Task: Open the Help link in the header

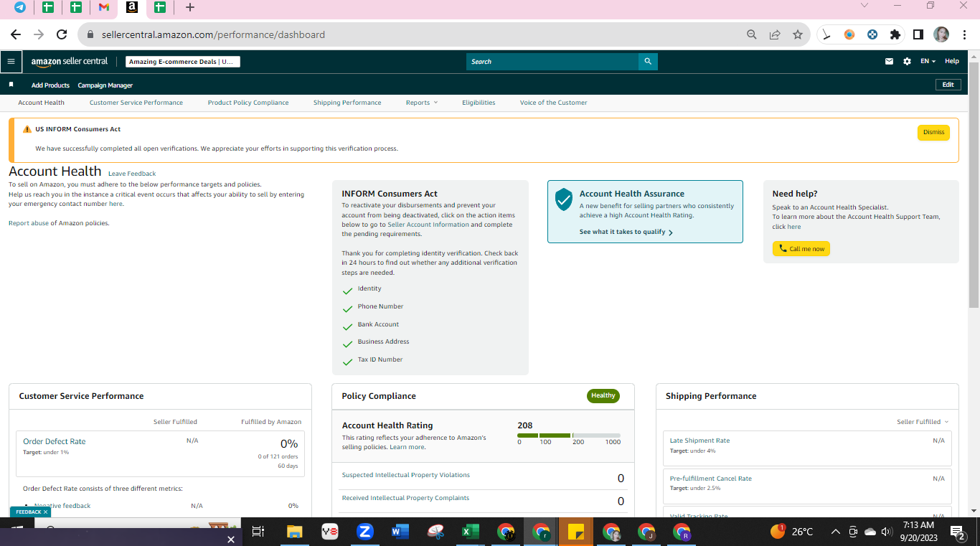Action: point(952,62)
